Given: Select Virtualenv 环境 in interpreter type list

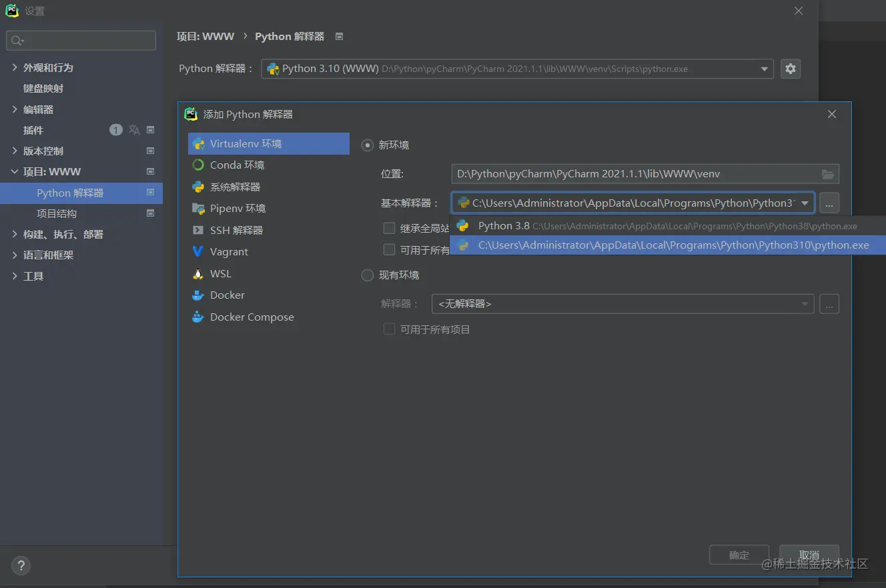Looking at the screenshot, I should pyautogui.click(x=269, y=143).
